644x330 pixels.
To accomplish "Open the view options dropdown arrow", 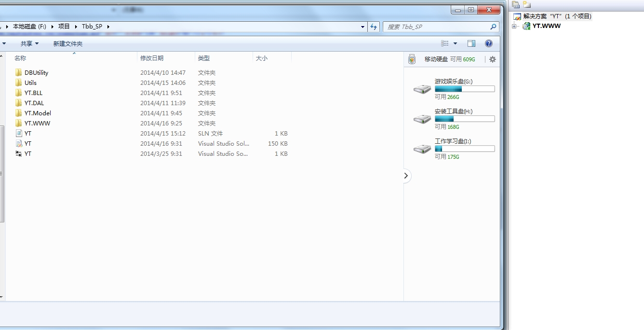I will (x=455, y=43).
